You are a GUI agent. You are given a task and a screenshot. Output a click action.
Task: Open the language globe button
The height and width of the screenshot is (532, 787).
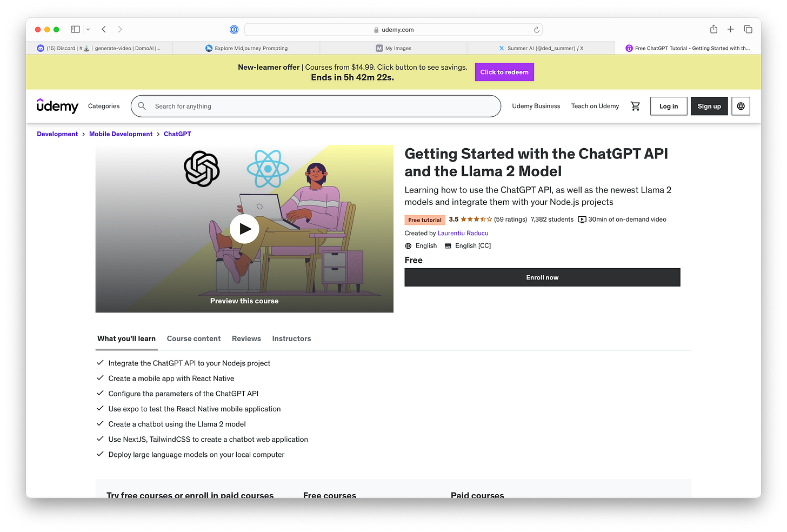pyautogui.click(x=741, y=106)
